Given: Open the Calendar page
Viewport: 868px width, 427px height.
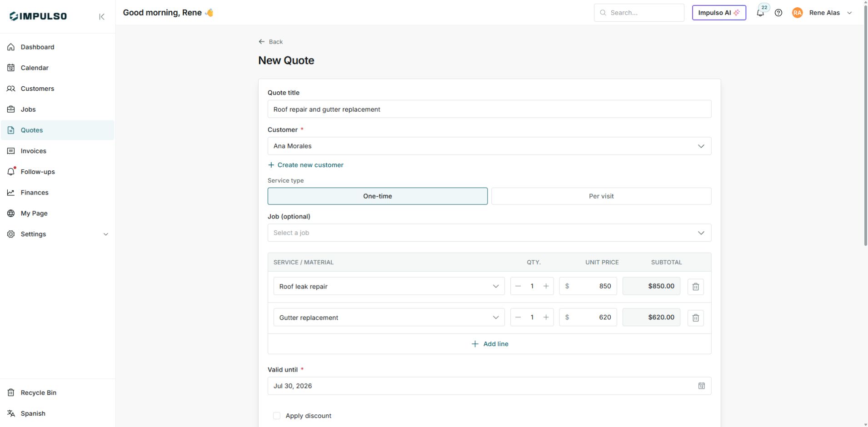Looking at the screenshot, I should click(x=57, y=68).
